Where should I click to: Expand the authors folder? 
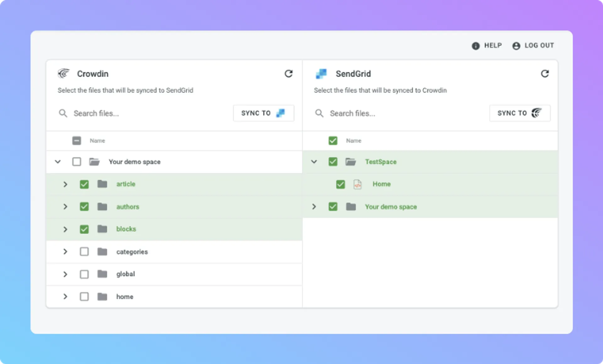coord(65,206)
